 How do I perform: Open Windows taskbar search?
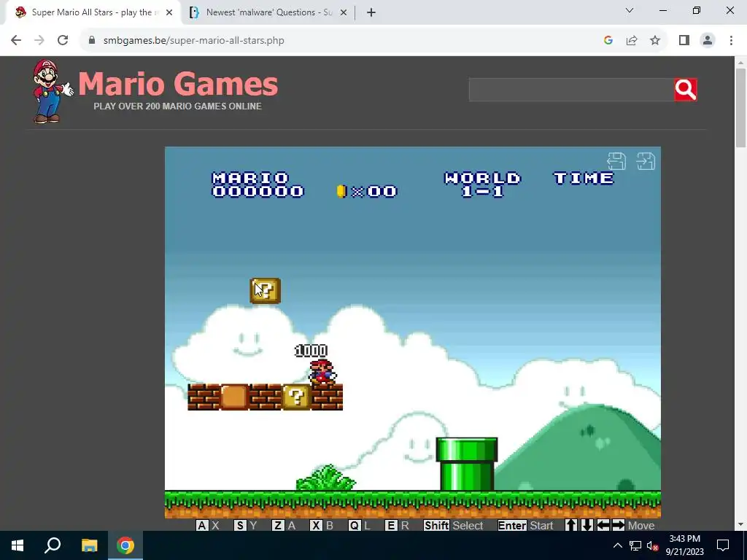53,545
